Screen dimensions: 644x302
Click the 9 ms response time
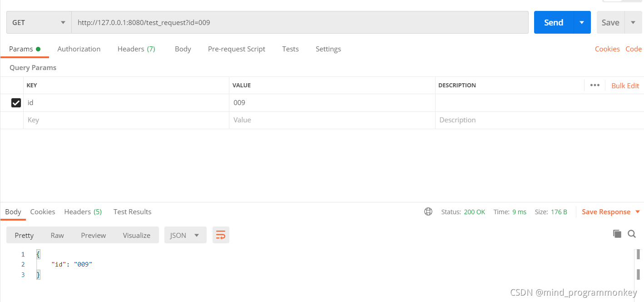(519, 212)
